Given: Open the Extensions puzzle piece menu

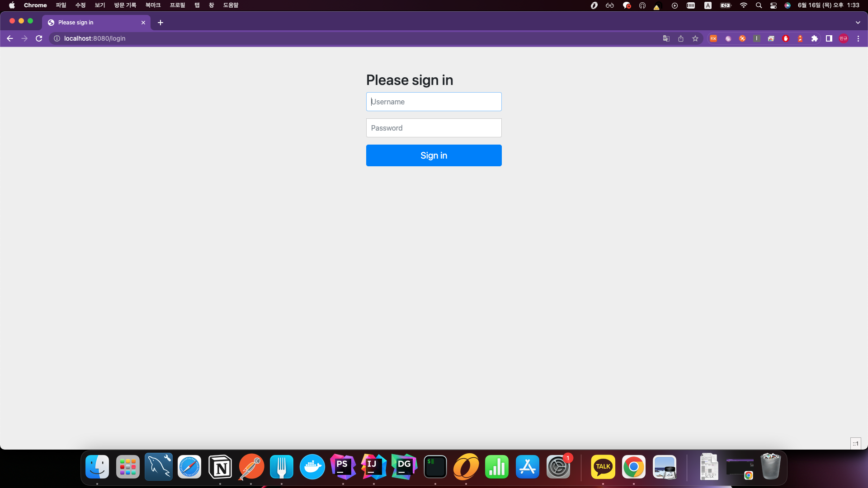Looking at the screenshot, I should tap(815, 38).
